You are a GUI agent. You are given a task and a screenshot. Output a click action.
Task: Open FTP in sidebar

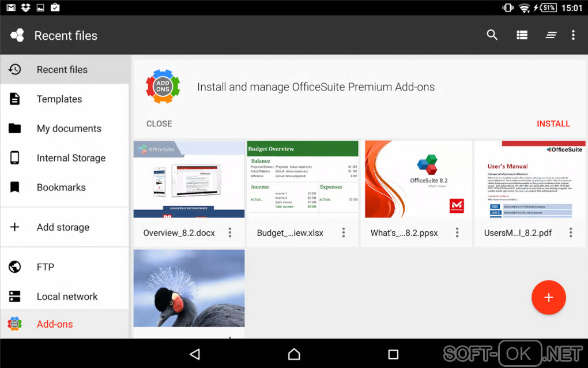(65, 267)
